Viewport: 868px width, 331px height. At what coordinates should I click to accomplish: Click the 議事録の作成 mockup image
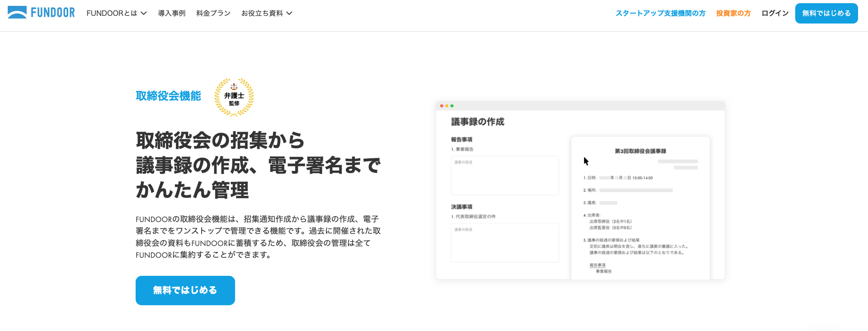pos(580,190)
